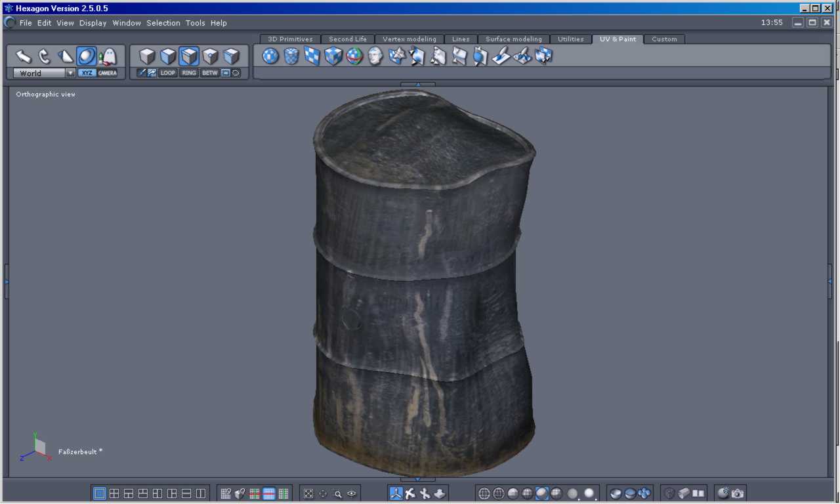
Task: Click the LOOP selection button
Action: [168, 73]
